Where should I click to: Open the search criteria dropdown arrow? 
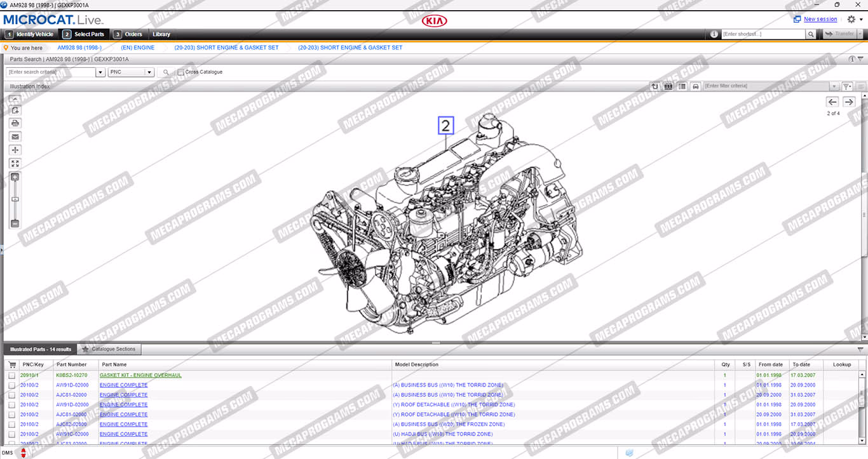pyautogui.click(x=100, y=72)
